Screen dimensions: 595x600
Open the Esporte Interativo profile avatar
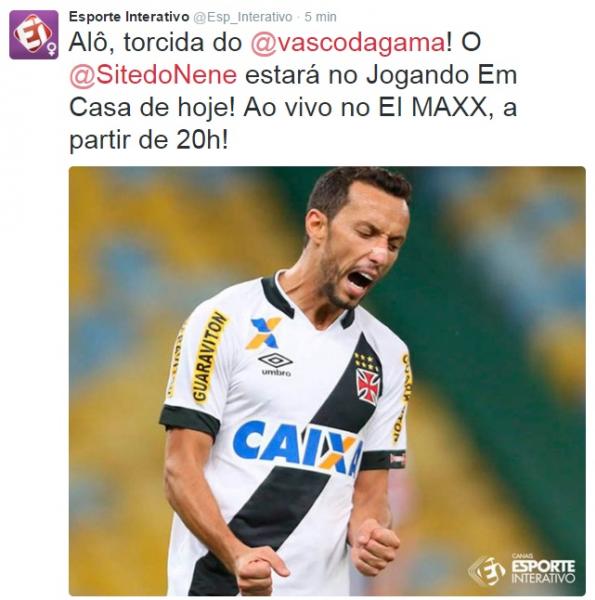(x=34, y=35)
